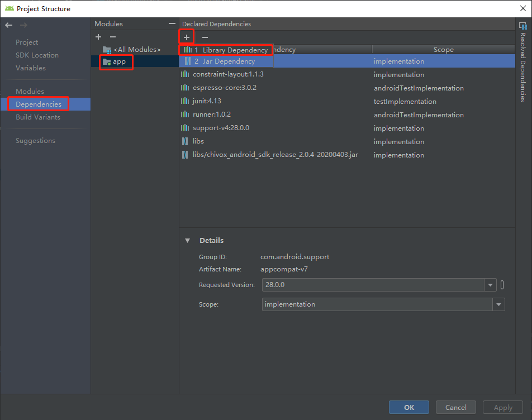
Task: Add a new module with plus icon
Action: point(98,37)
